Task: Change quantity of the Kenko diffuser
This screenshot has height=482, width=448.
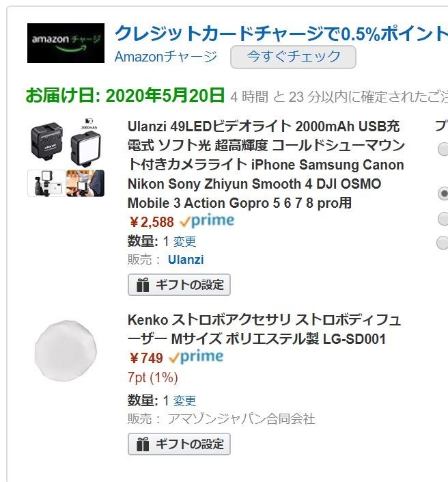Action: click(184, 401)
